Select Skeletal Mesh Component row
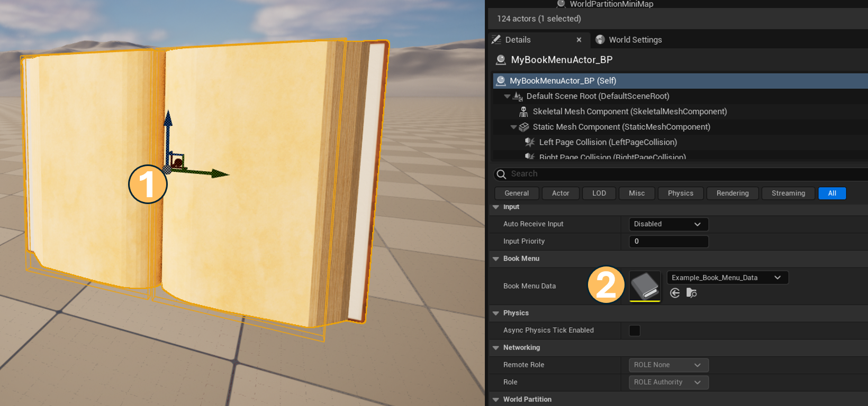Screen dimensions: 868x406 [681, 112]
